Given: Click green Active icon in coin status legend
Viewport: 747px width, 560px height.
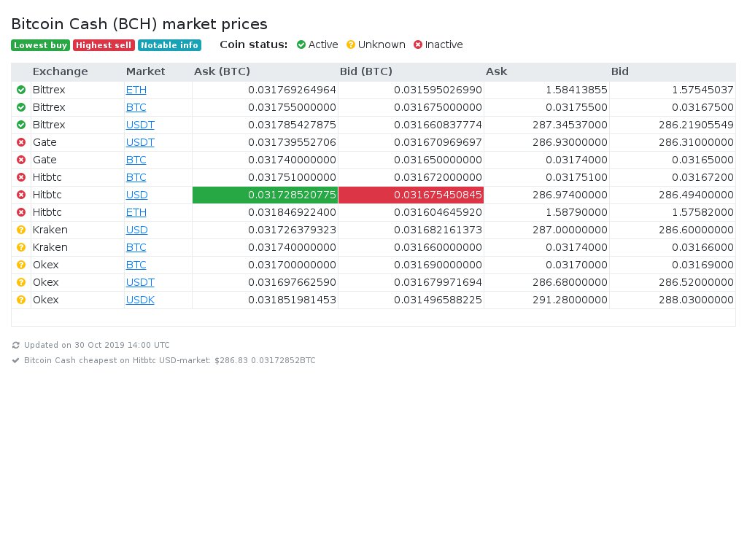Looking at the screenshot, I should tap(301, 44).
